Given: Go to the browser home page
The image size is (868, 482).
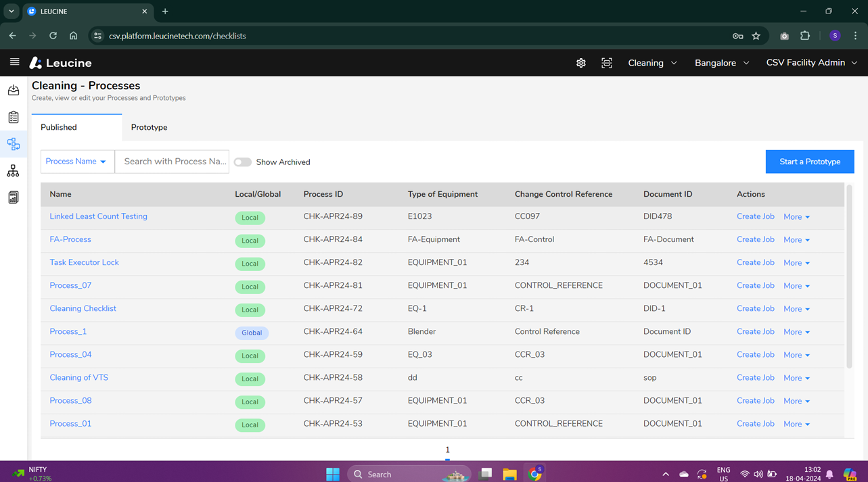Looking at the screenshot, I should 73,36.
